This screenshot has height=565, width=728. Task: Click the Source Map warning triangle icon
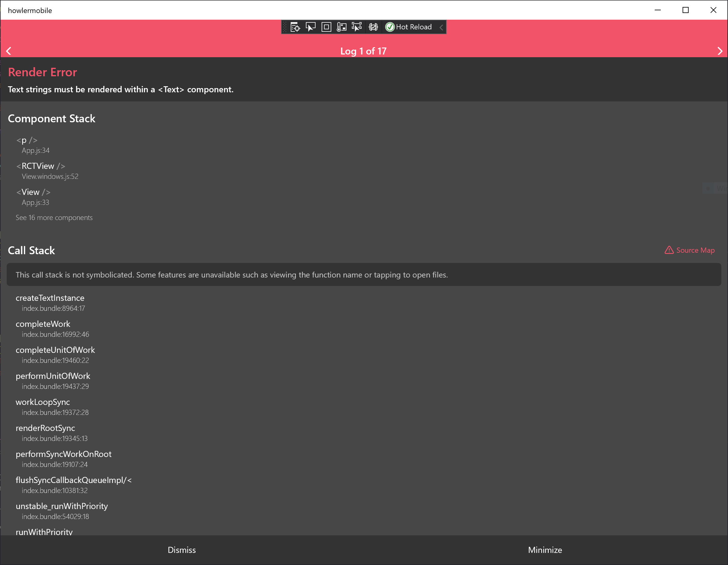pos(669,250)
